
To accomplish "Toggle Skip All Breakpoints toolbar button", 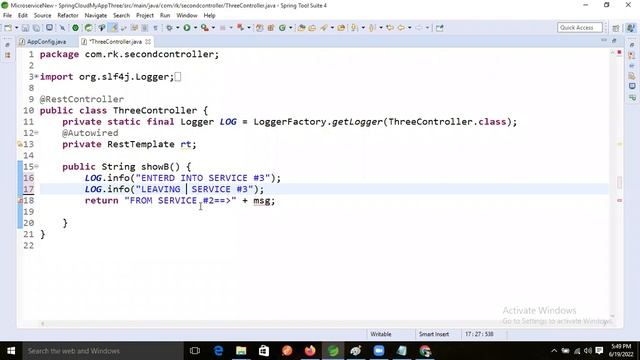I will (62, 28).
